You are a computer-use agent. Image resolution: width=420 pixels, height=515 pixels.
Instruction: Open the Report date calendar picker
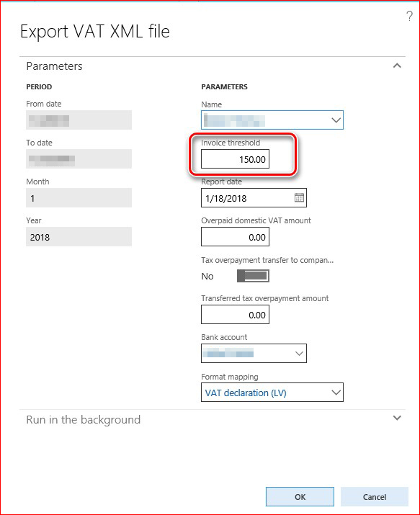click(299, 198)
